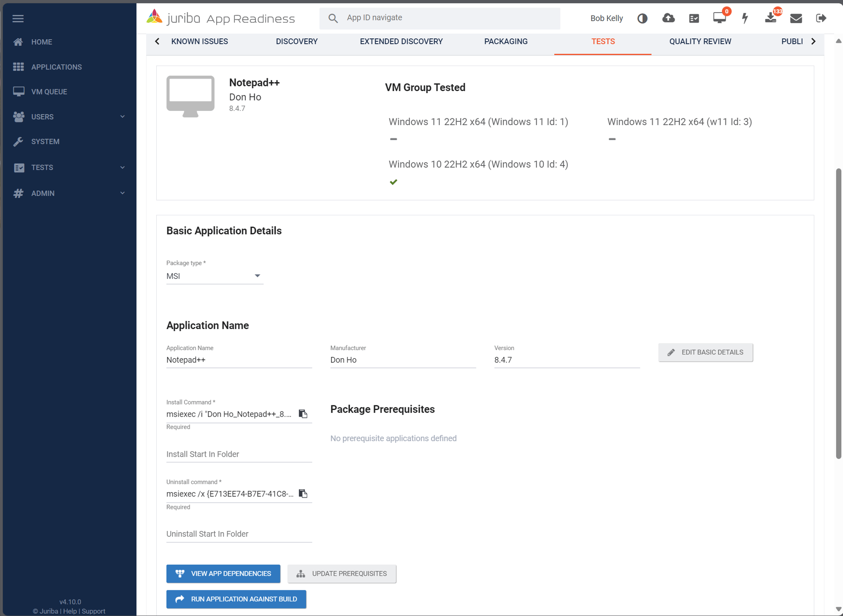Click the Home house icon
This screenshot has height=616, width=843.
coord(18,42)
